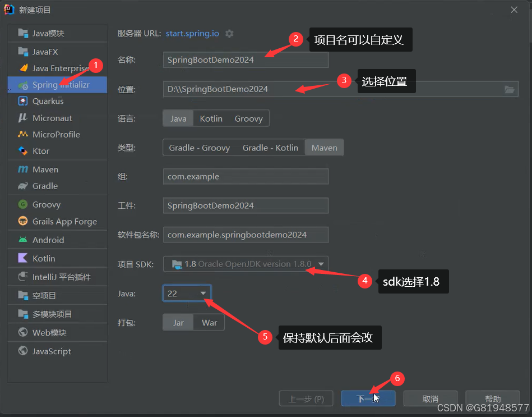The image size is (532, 417).
Task: Click the 取消 cancel button
Action: click(430, 398)
